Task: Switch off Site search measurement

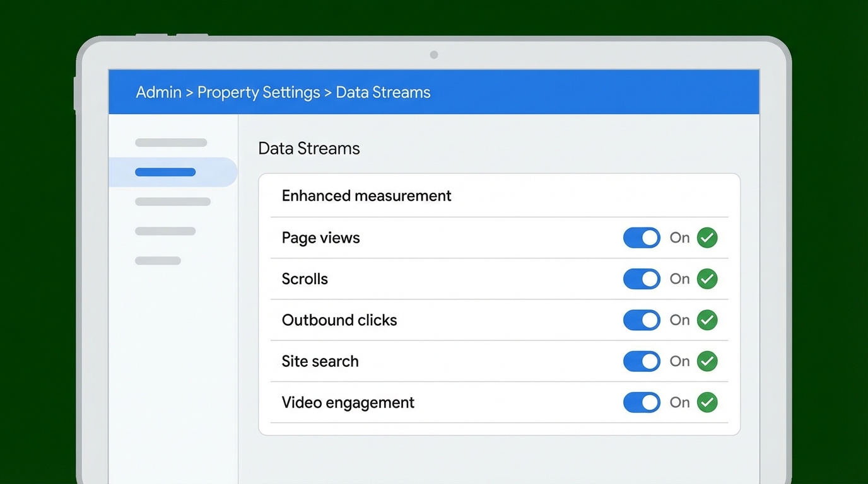Action: (642, 361)
